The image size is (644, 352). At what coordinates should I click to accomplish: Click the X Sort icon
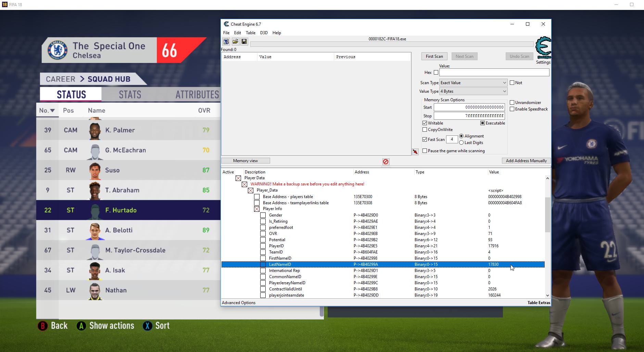click(147, 326)
